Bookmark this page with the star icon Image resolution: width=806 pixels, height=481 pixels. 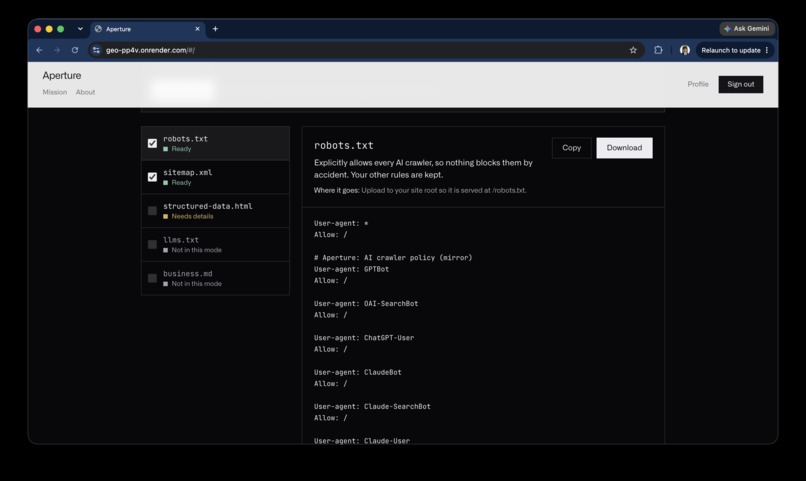(x=633, y=50)
